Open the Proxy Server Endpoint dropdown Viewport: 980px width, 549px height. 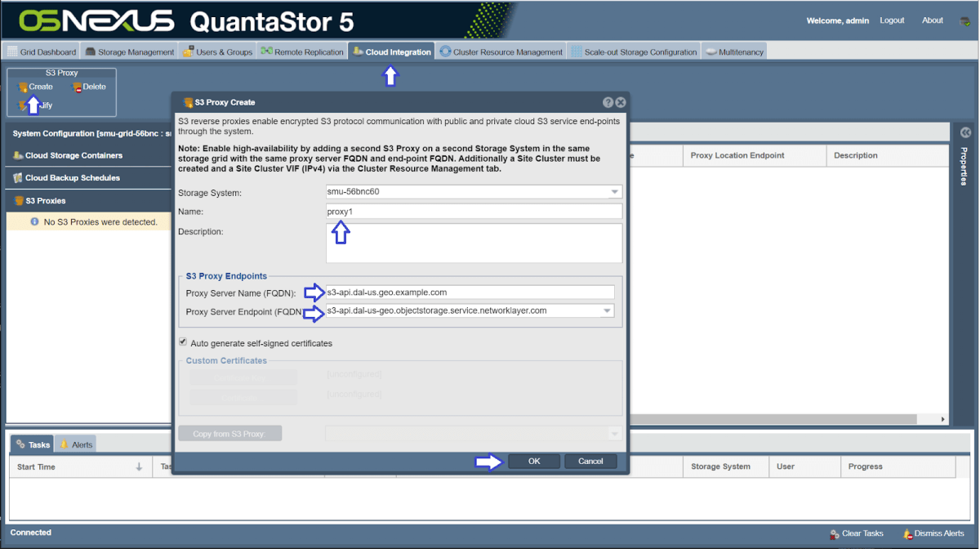pos(608,311)
